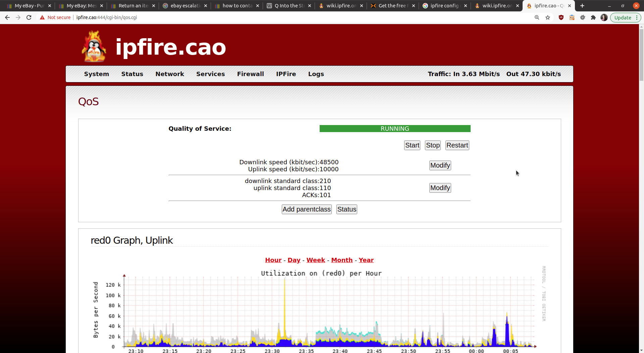Show the Week graph view
Image resolution: width=644 pixels, height=353 pixels.
pyautogui.click(x=316, y=260)
